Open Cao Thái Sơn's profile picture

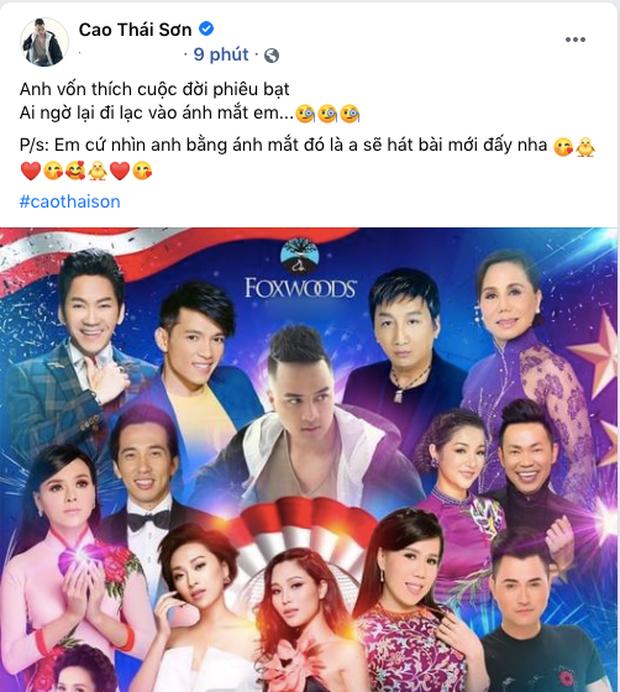44,42
